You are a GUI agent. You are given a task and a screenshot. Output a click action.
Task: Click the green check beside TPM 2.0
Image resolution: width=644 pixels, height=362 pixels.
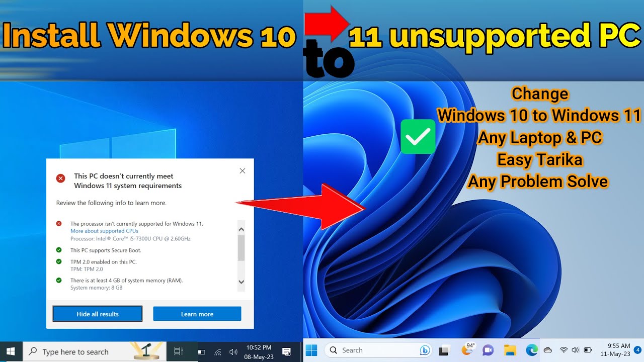(x=59, y=261)
